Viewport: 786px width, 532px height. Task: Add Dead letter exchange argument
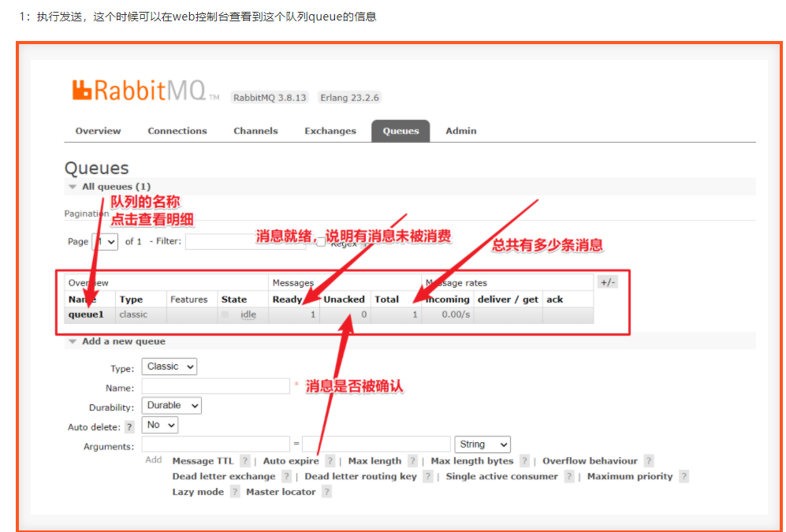(x=224, y=476)
